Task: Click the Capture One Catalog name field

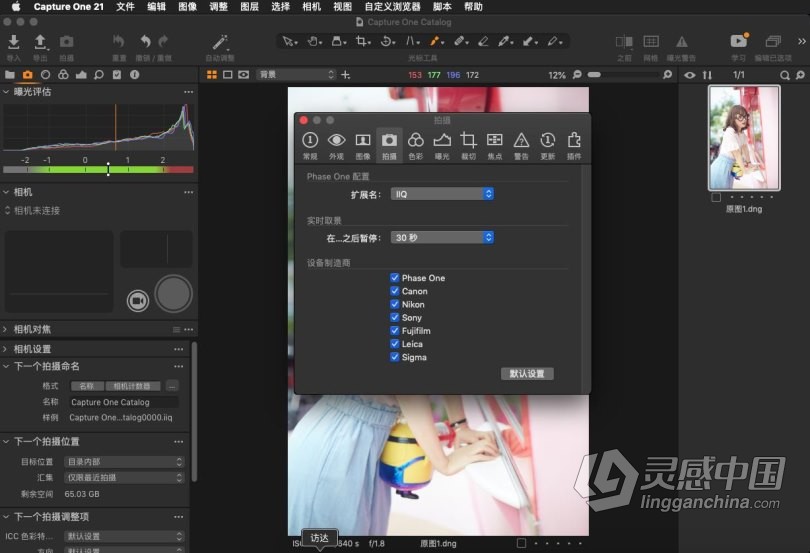Action: tap(124, 402)
